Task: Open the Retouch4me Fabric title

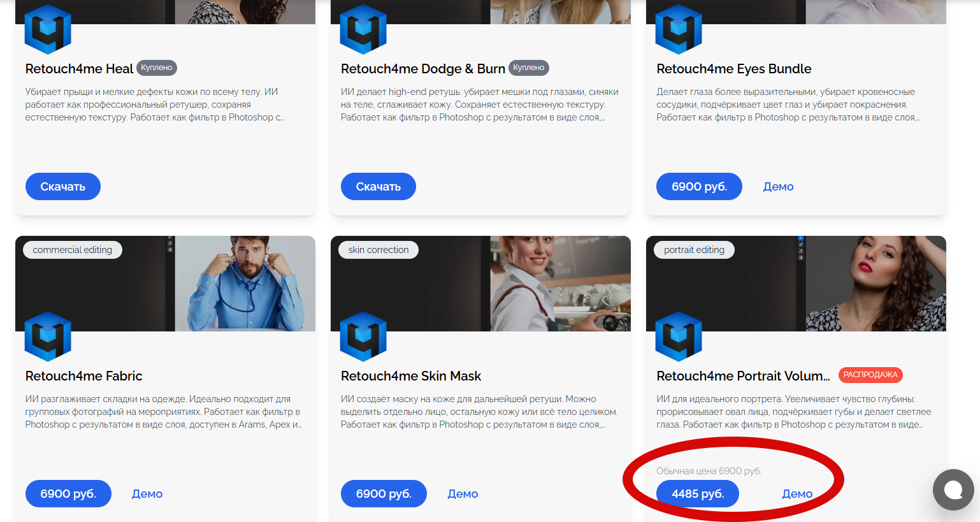Action: [x=83, y=376]
